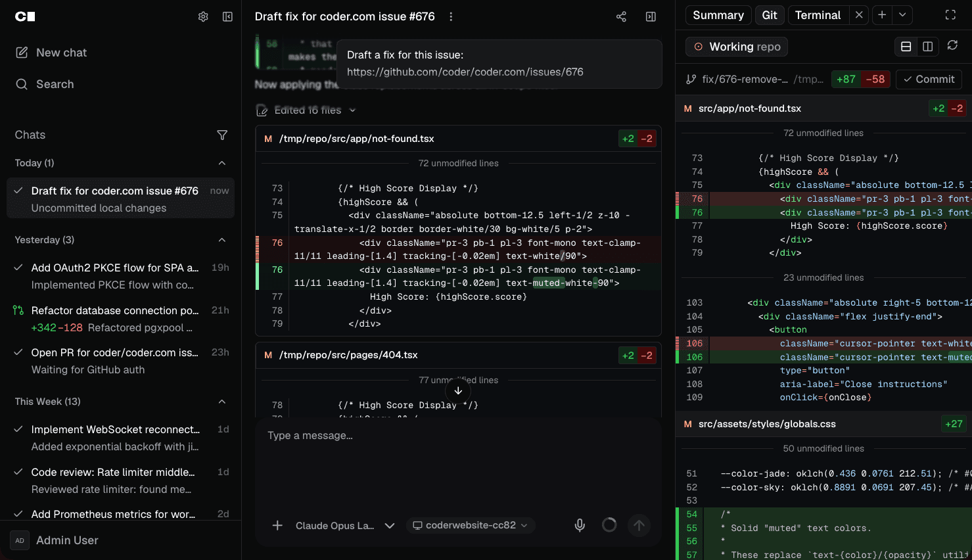Screen dimensions: 972x560
Task: Open settings gear in sidebar header
Action: pyautogui.click(x=203, y=16)
